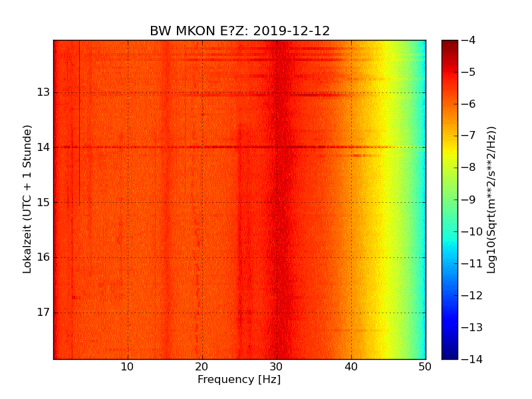Click x-axis tick label 20
The image size is (532, 399).
[202, 367]
